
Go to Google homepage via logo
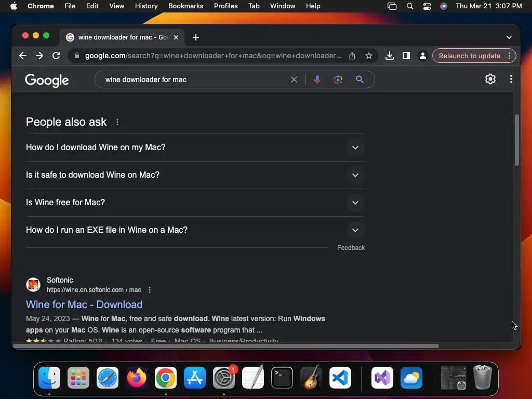tap(47, 80)
